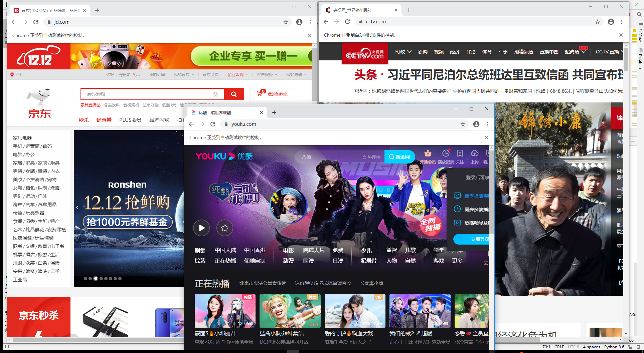644x353 pixels.
Task: Open the JD shopping cart icon
Action: (x=260, y=94)
